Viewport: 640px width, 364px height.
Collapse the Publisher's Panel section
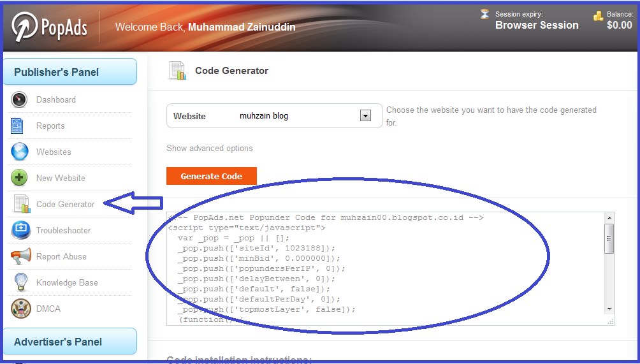click(x=70, y=72)
